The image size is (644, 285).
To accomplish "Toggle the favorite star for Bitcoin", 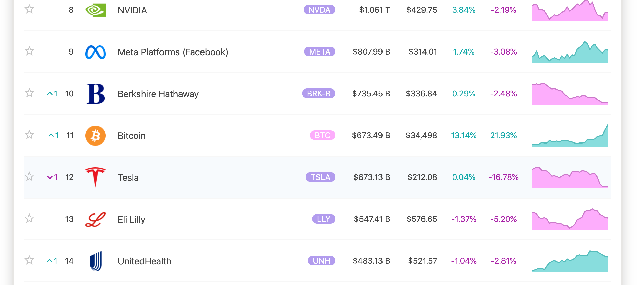I will (29, 135).
